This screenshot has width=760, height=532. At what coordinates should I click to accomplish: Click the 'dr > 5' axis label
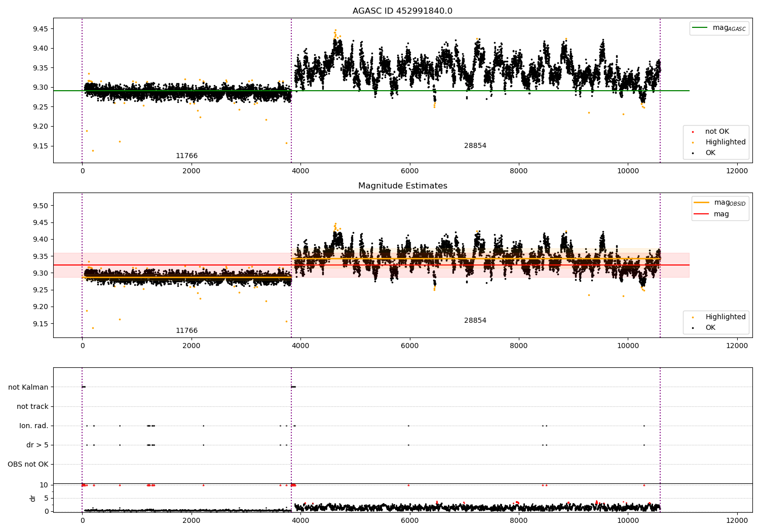37,445
